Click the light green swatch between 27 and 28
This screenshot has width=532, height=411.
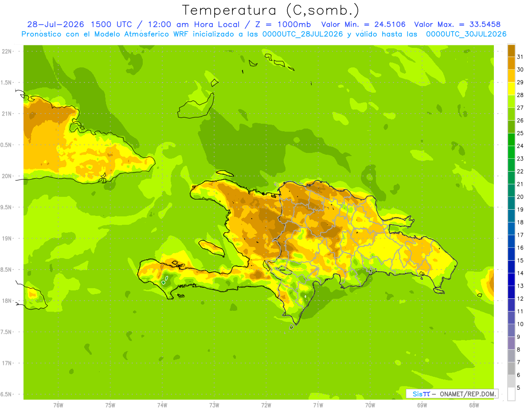click(x=511, y=101)
